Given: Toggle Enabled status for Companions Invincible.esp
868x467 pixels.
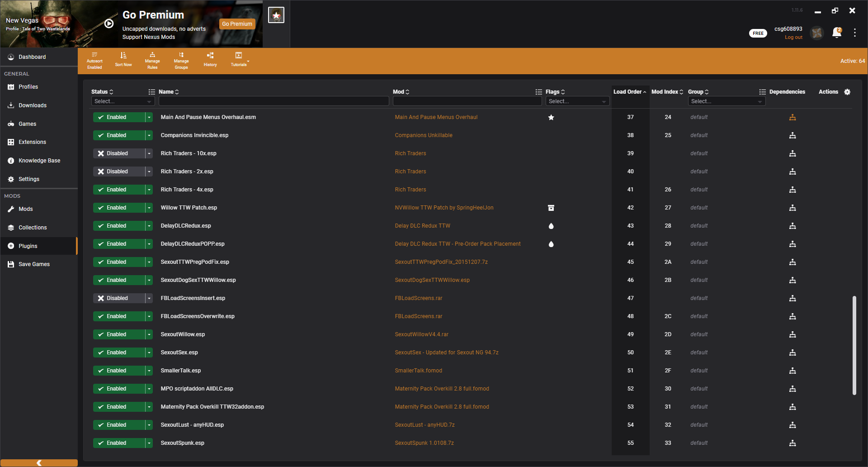Looking at the screenshot, I should tap(119, 135).
